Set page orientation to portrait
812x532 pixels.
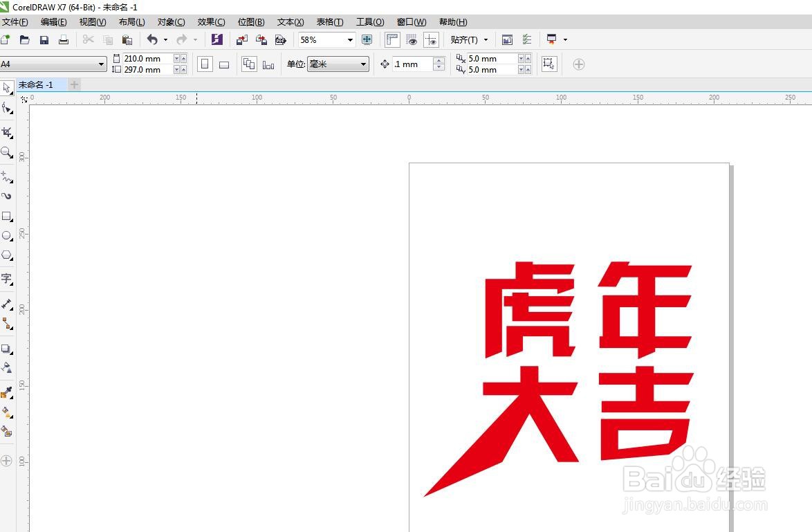pyautogui.click(x=205, y=64)
